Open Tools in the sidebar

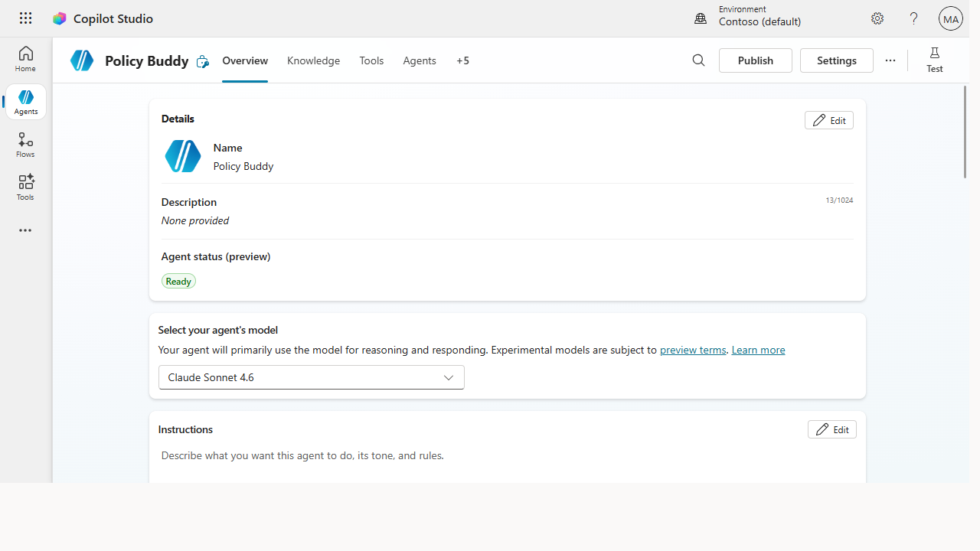click(x=25, y=187)
